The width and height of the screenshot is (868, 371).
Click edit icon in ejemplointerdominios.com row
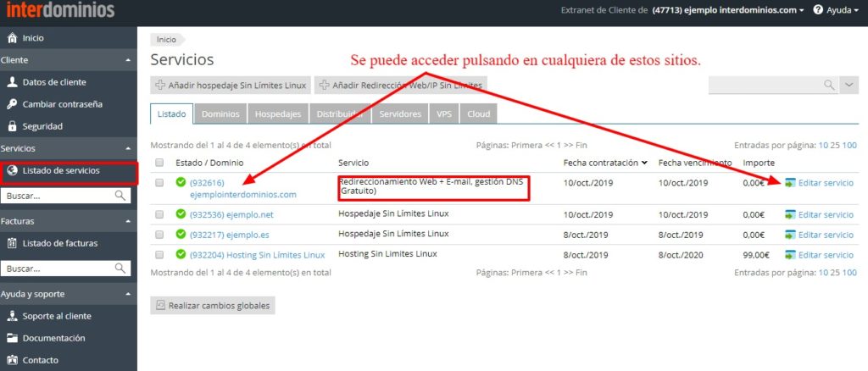pyautogui.click(x=790, y=182)
